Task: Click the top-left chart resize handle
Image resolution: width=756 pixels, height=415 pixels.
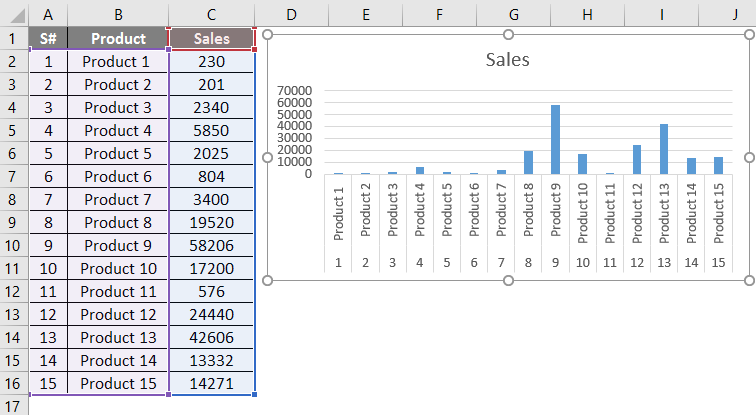Action: click(268, 34)
